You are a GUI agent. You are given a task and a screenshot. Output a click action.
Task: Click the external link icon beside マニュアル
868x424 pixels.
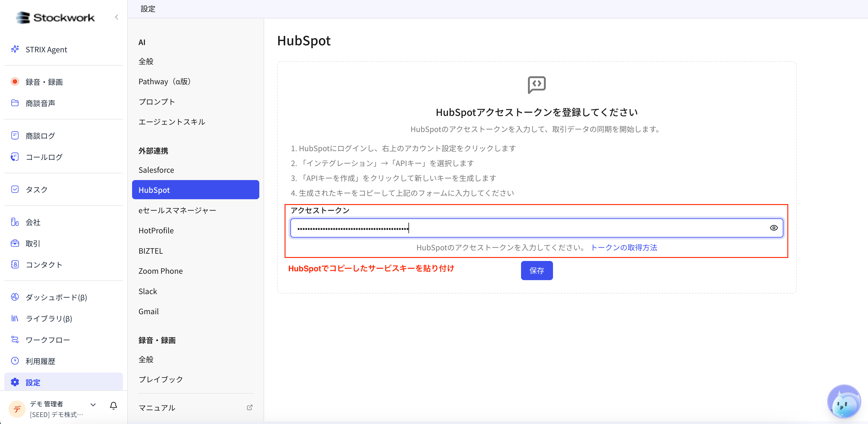(x=250, y=407)
